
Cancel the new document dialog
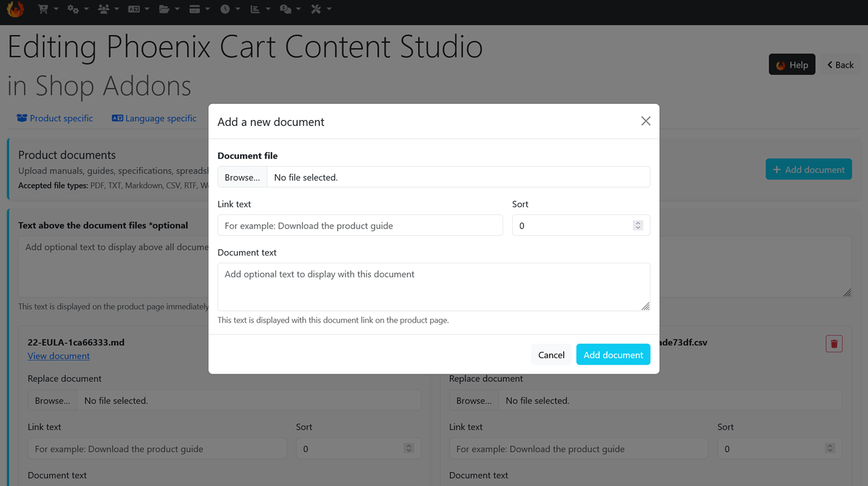tap(552, 354)
